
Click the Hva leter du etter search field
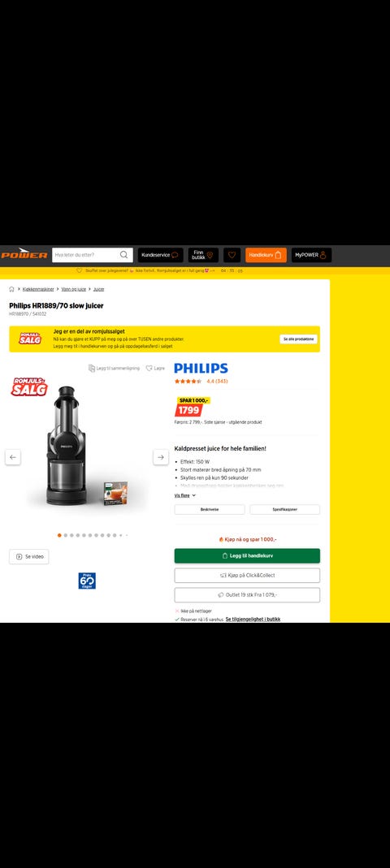86,255
